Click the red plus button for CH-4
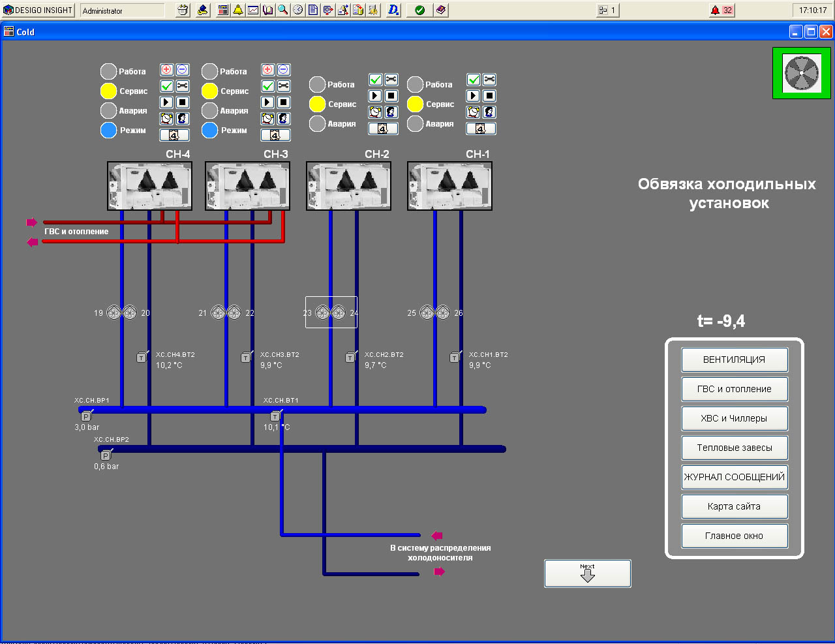 167,70
